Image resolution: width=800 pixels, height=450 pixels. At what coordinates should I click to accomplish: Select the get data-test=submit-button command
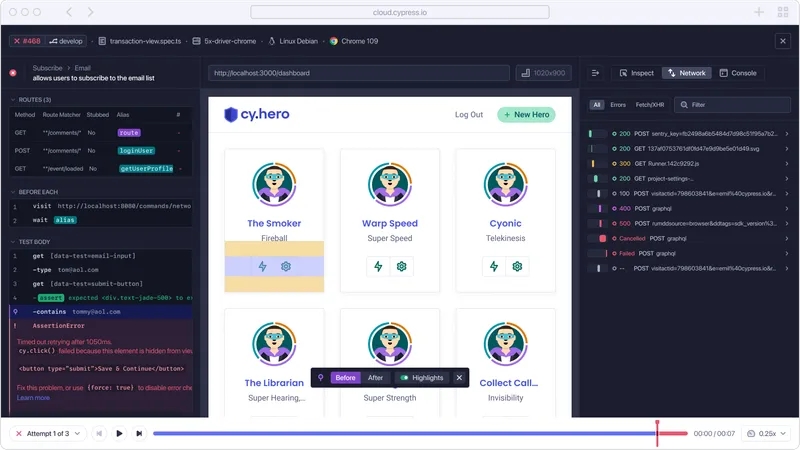pyautogui.click(x=102, y=284)
